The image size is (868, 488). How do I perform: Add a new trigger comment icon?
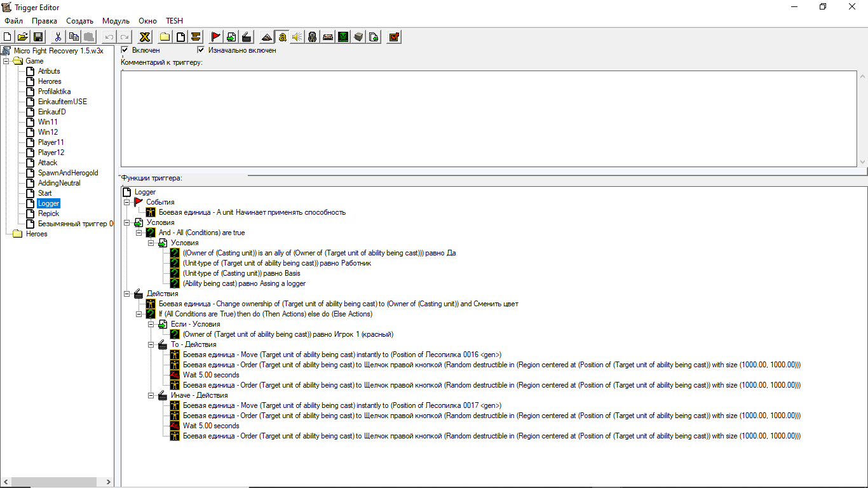click(x=196, y=37)
